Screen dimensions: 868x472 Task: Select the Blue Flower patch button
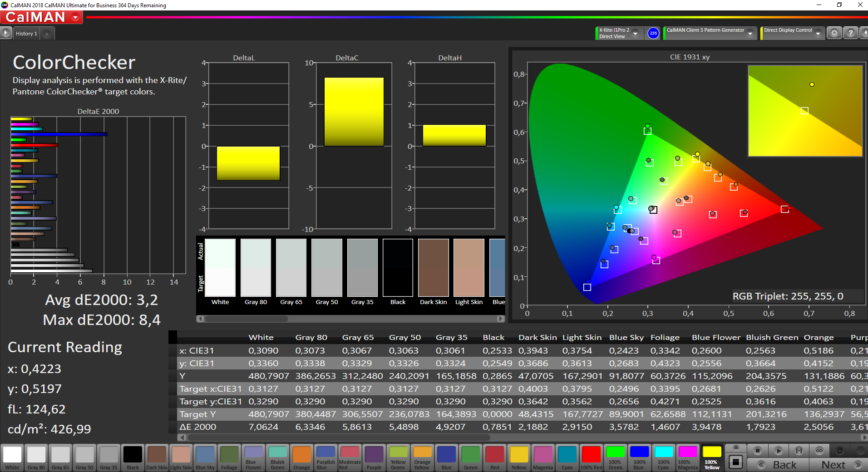click(253, 457)
